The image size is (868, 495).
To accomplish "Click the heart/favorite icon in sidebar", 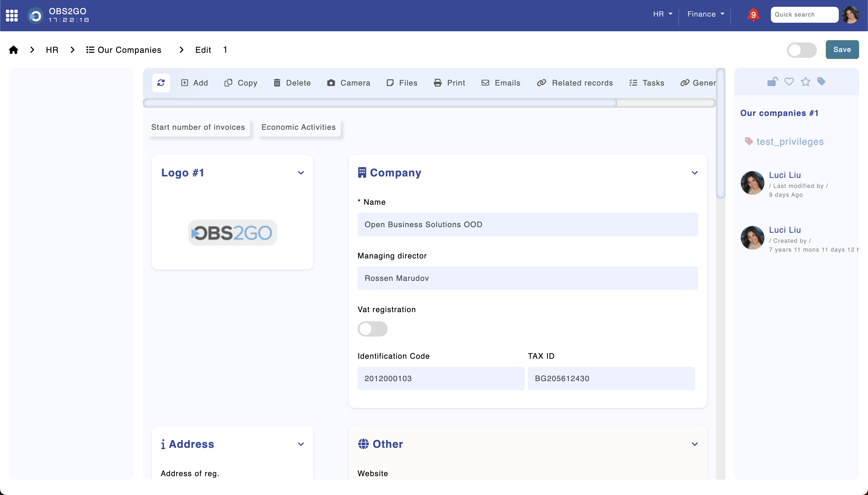I will [x=789, y=82].
